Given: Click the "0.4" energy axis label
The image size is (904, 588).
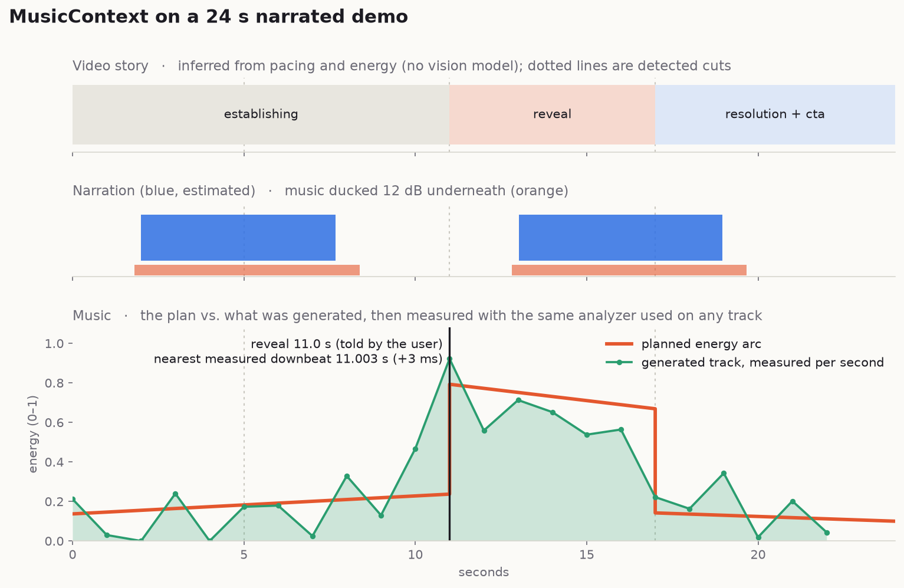Looking at the screenshot, I should [54, 462].
